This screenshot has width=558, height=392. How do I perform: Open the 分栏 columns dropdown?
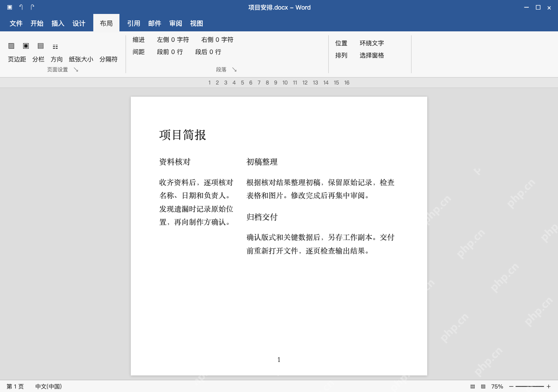pos(38,59)
